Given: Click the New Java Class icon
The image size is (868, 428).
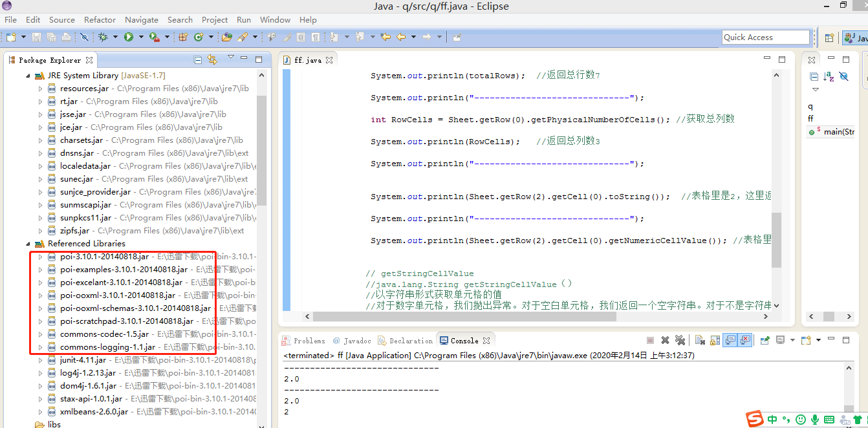Looking at the screenshot, I should point(199,37).
